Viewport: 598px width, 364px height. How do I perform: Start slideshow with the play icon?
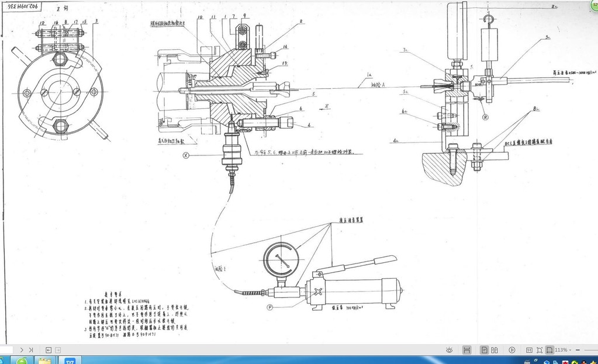click(512, 350)
